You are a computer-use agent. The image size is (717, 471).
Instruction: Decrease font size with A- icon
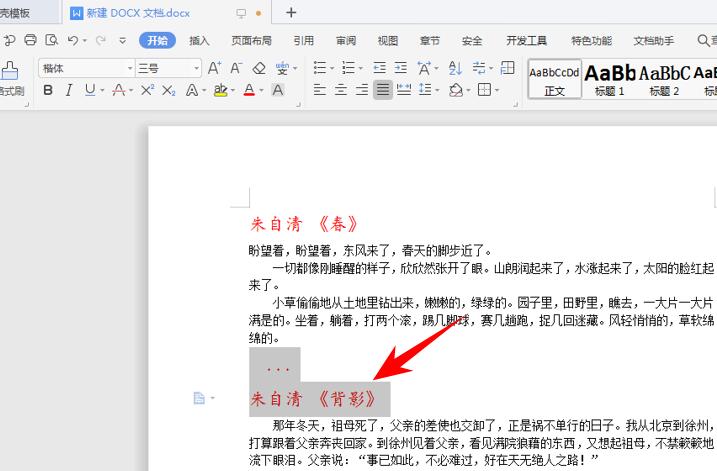235,68
